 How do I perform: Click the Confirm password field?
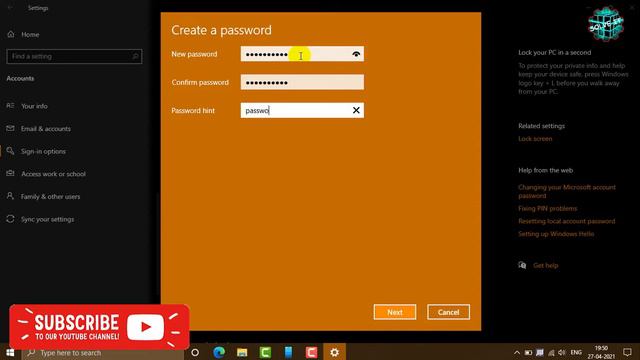pyautogui.click(x=302, y=82)
